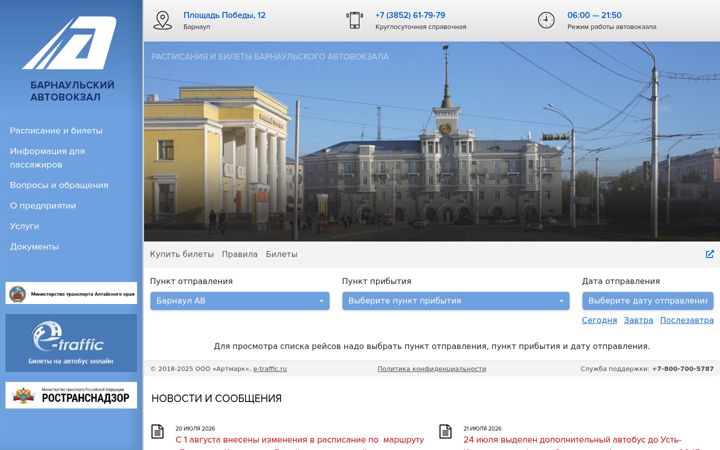Click the departure date input field
Image resolution: width=720 pixels, height=450 pixels.
tap(648, 301)
